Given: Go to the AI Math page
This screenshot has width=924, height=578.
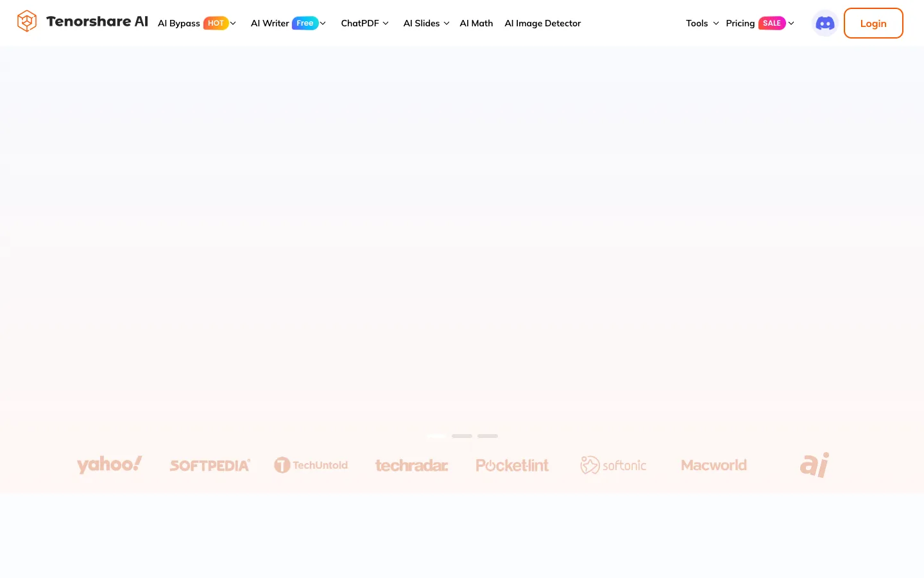Looking at the screenshot, I should click(476, 23).
